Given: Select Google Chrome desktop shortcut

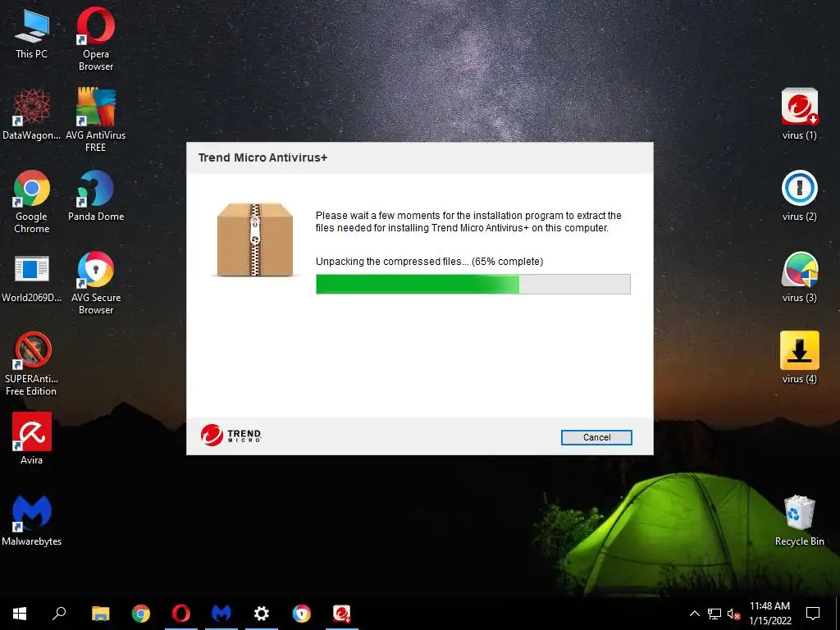Looking at the screenshot, I should (x=31, y=202).
